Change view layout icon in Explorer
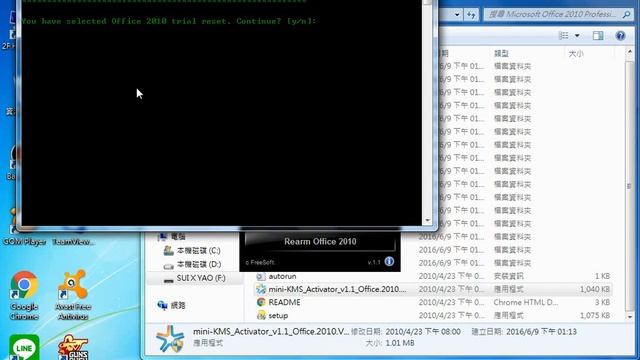The height and width of the screenshot is (360, 640). [x=564, y=36]
